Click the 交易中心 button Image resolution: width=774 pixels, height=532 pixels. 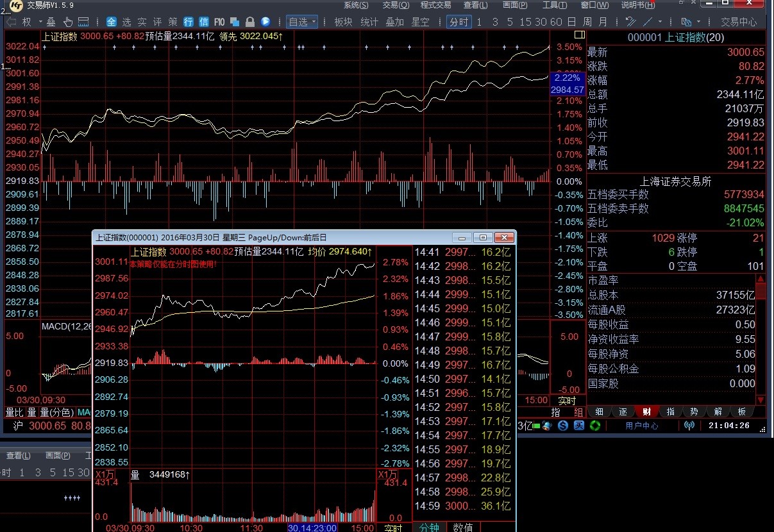click(739, 22)
